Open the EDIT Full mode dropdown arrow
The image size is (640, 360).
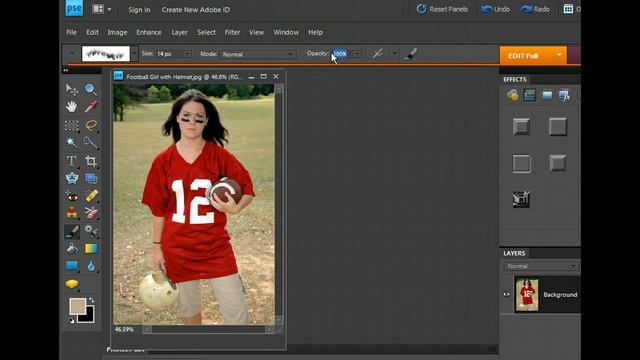[559, 55]
